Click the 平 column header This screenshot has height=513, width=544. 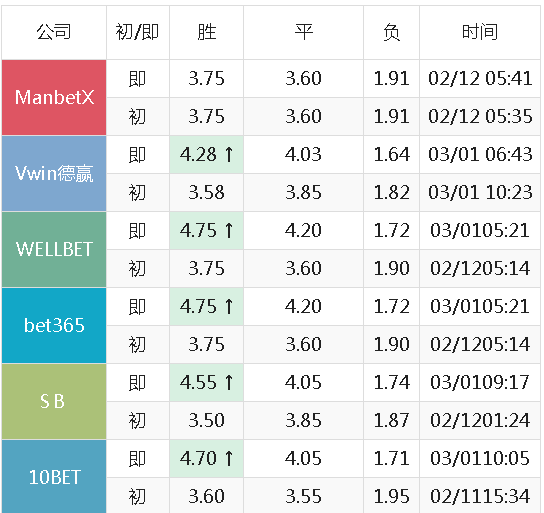[x=304, y=32]
